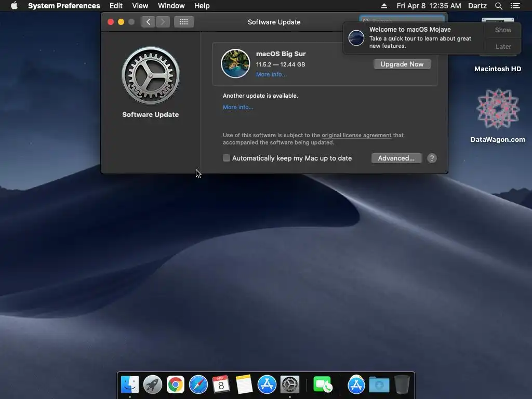Viewport: 532px width, 399px height.
Task: Open the Help menu
Action: click(x=202, y=6)
